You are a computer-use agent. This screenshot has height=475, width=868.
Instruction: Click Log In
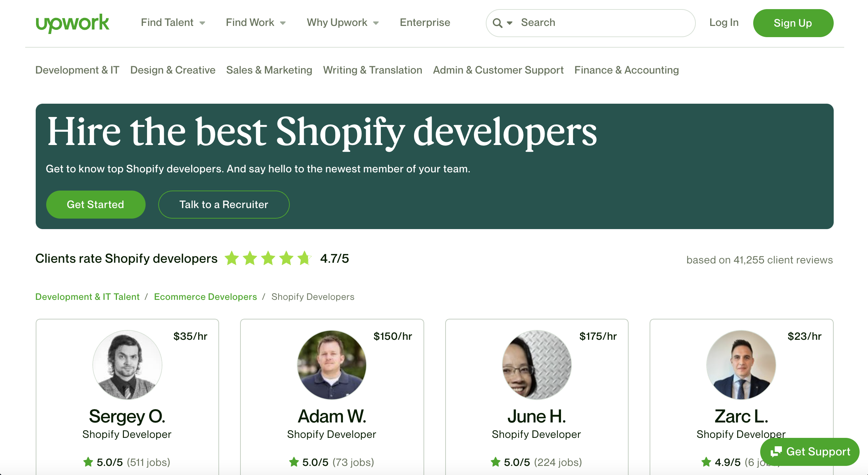pos(724,23)
